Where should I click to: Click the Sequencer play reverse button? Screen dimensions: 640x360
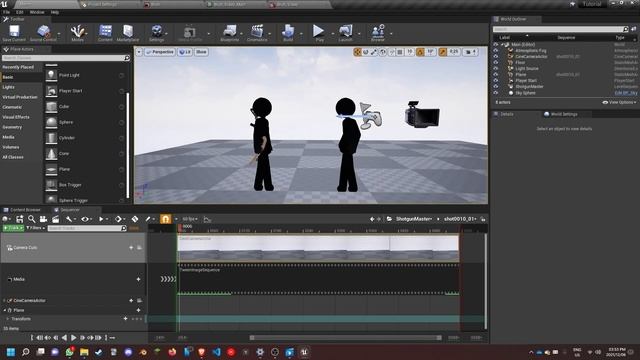tap(64, 338)
